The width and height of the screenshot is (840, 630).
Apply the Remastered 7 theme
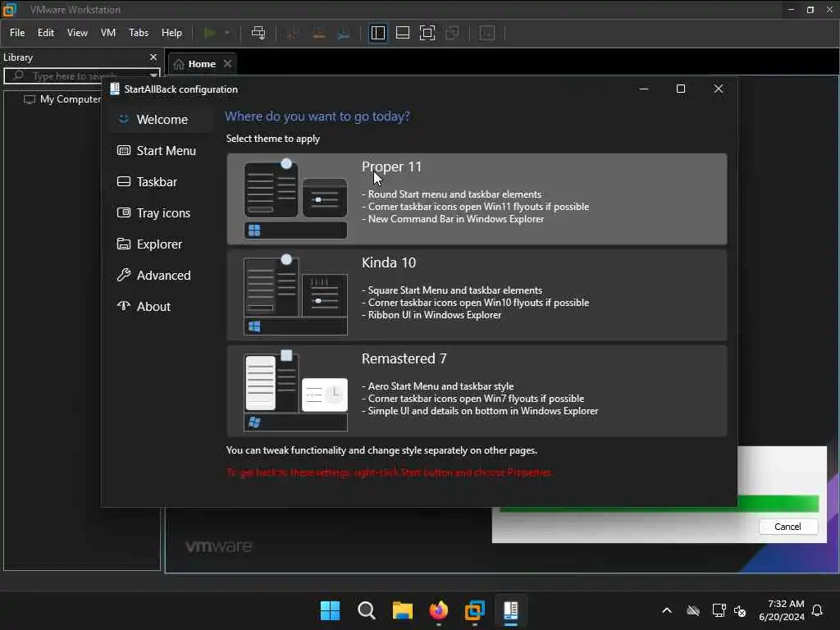pyautogui.click(x=477, y=390)
